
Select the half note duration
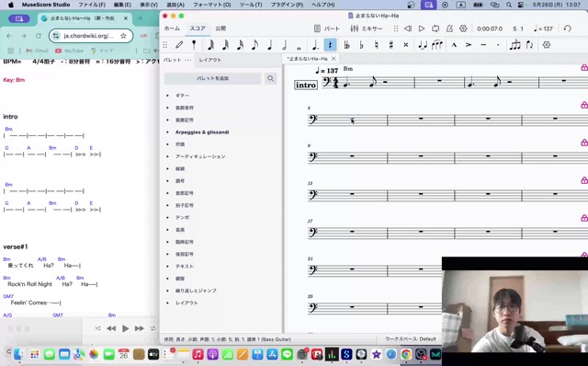(284, 45)
